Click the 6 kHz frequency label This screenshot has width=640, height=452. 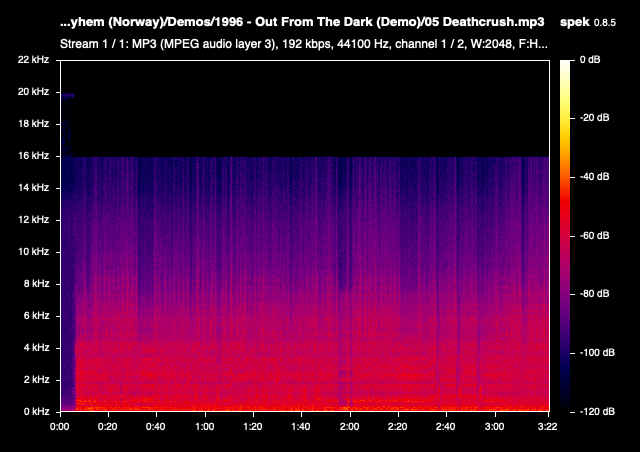[36, 316]
